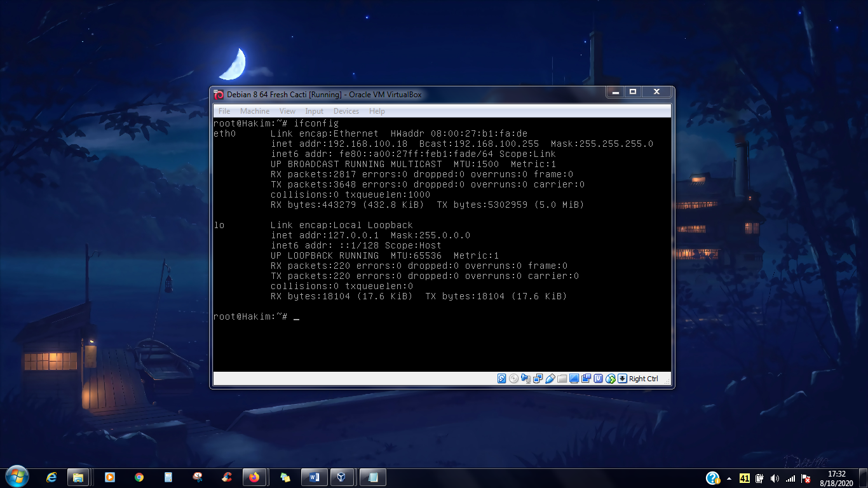Screen dimensions: 868x488
Task: Click the video capture recording status icon
Action: (x=586, y=379)
